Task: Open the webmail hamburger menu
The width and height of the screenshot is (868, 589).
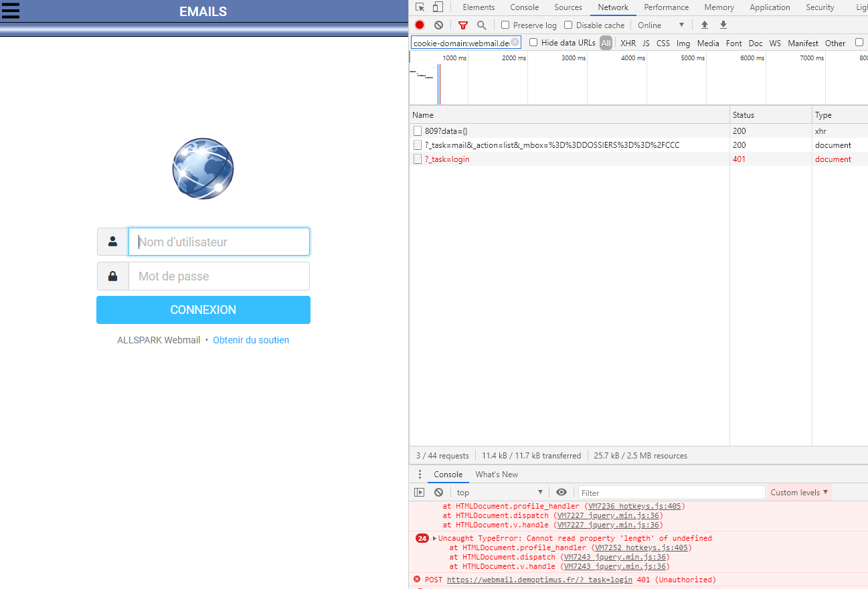Action: click(11, 11)
